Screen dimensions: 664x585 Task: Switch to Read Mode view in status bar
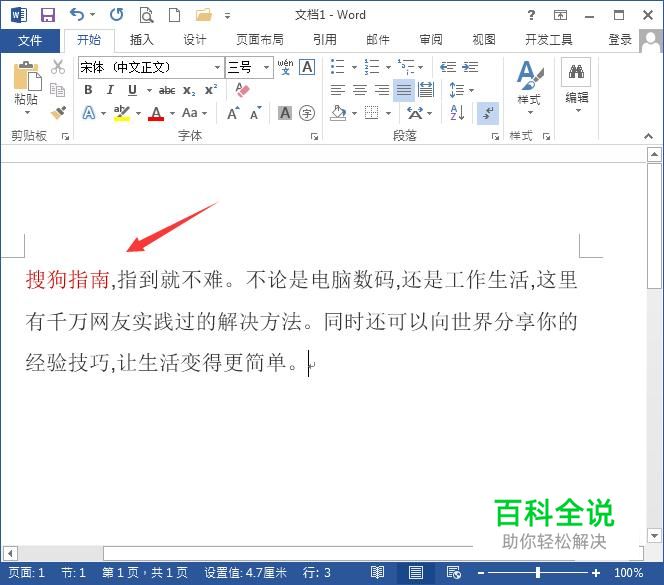pyautogui.click(x=377, y=572)
